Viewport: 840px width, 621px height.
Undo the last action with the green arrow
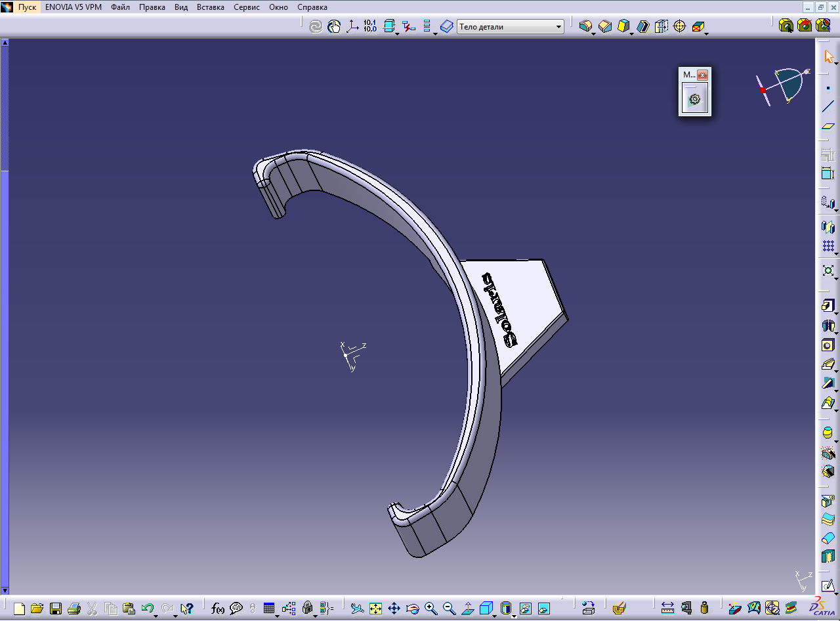148,609
